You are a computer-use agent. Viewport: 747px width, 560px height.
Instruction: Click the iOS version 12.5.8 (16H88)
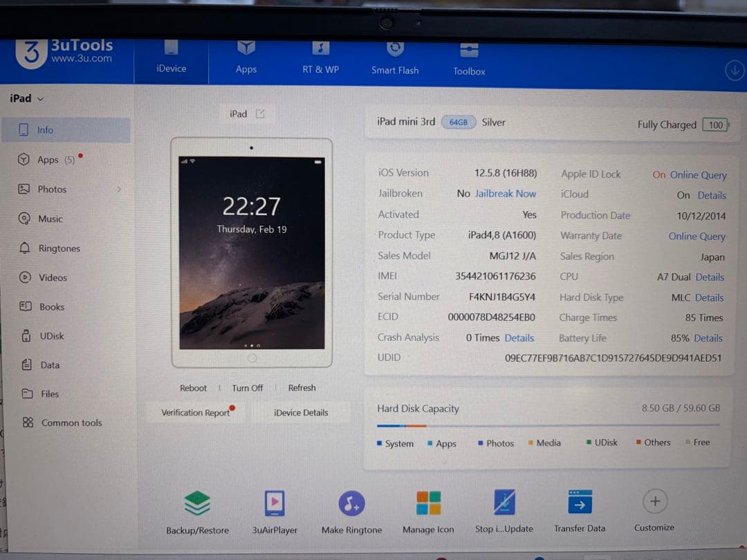[x=506, y=173]
